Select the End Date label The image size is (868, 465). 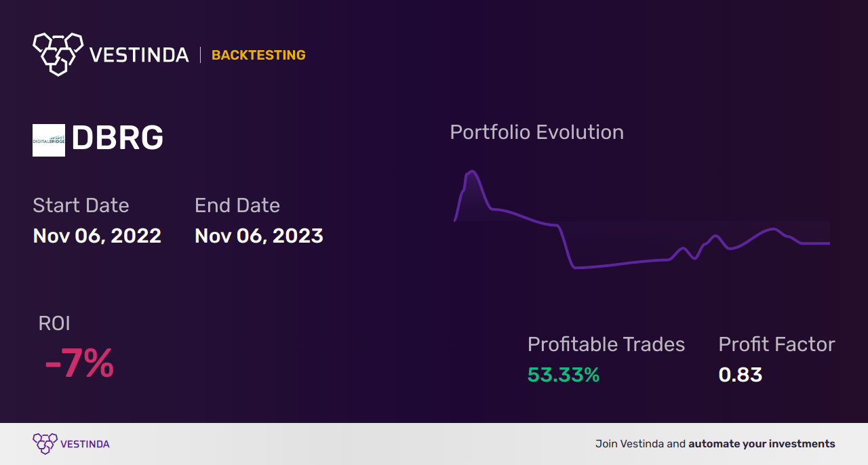click(237, 205)
